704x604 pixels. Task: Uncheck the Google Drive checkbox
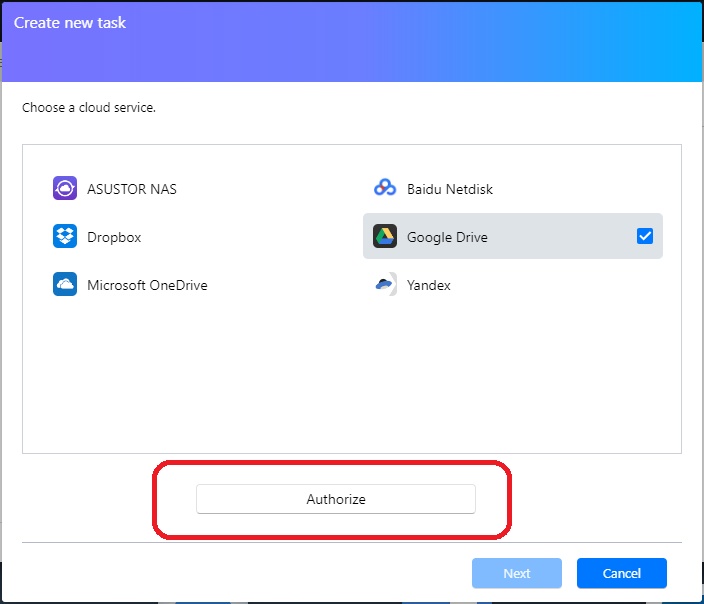645,237
